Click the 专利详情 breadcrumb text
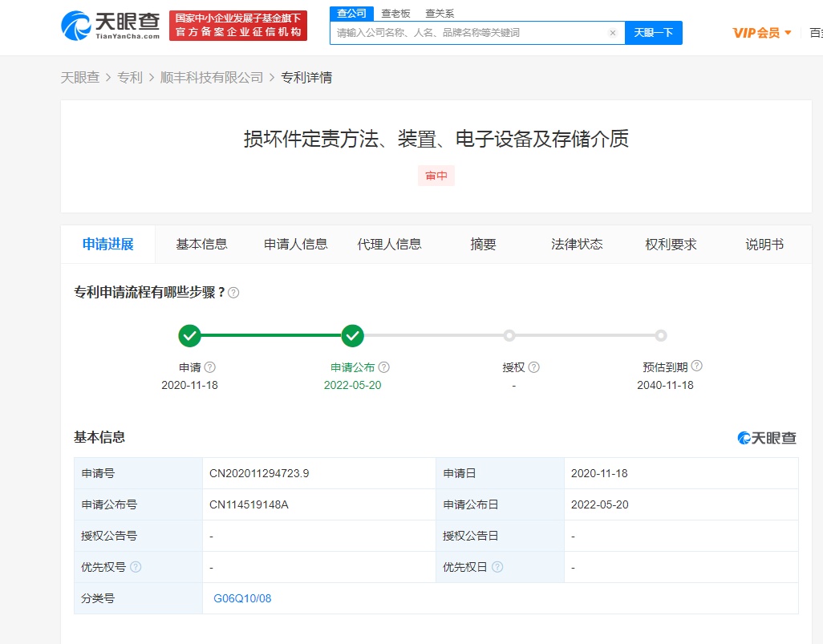Viewport: 823px width, 644px height. click(x=306, y=78)
